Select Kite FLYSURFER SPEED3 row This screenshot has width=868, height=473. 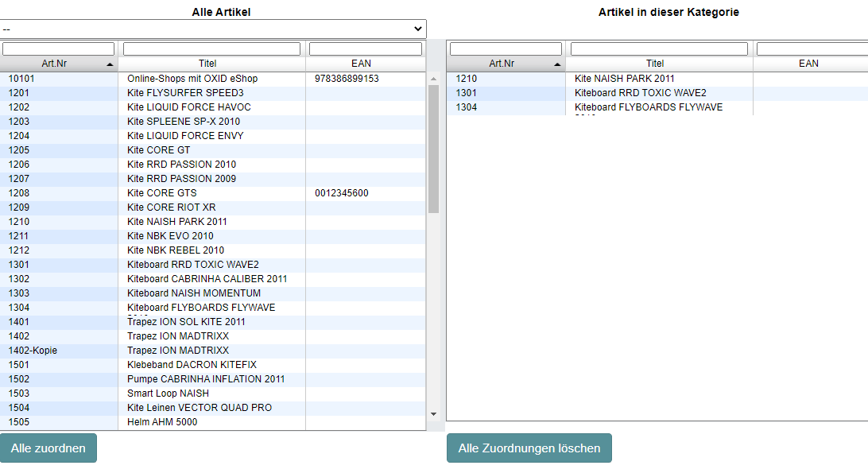pos(212,93)
